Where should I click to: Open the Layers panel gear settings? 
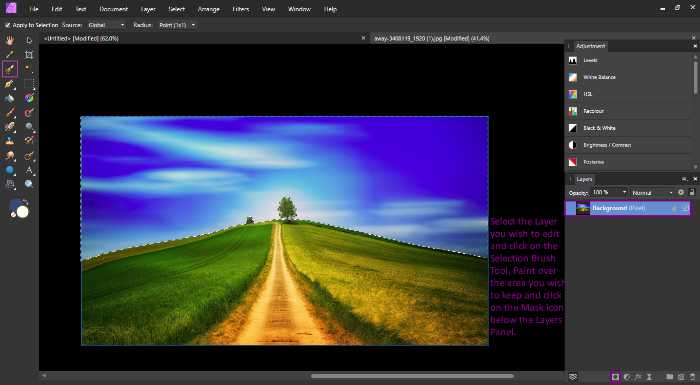coord(681,192)
